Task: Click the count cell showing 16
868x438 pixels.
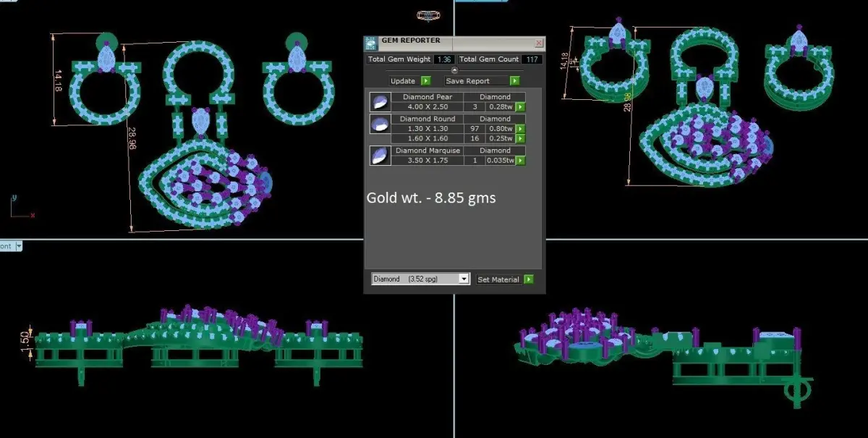Action: tap(474, 138)
